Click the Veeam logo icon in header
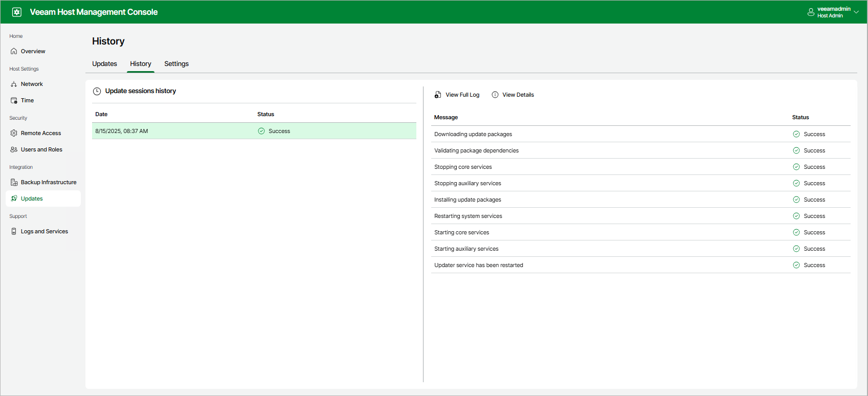868x396 pixels. coord(17,12)
